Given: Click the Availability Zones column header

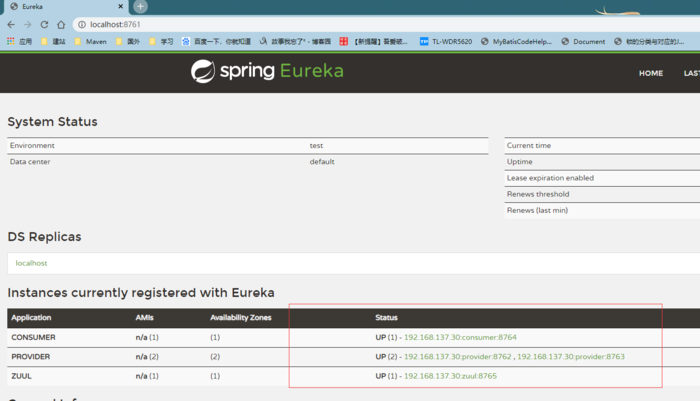Looking at the screenshot, I should [x=241, y=317].
